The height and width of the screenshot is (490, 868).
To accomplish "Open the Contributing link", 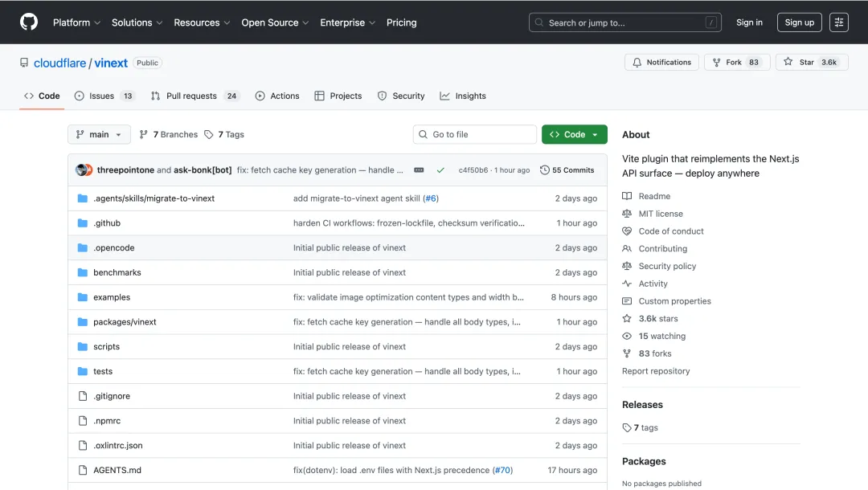I will pos(662,249).
